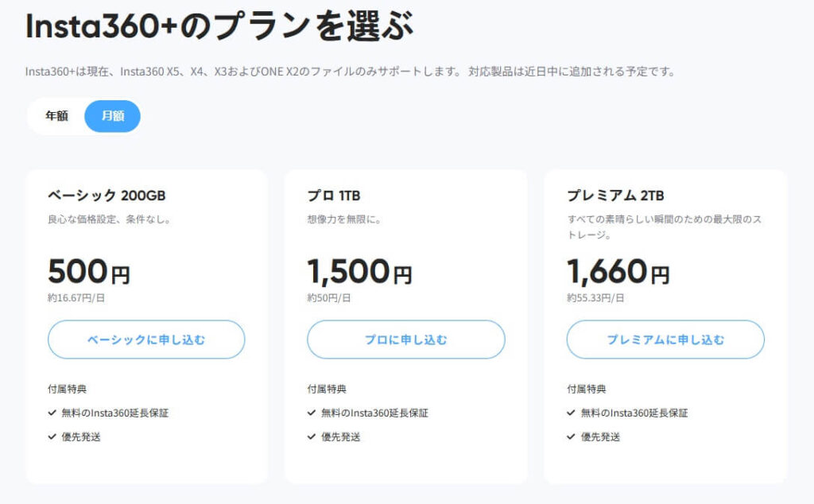Select the 月額 (monthly) billing option
Viewport: 814px width, 504px height.
112,116
